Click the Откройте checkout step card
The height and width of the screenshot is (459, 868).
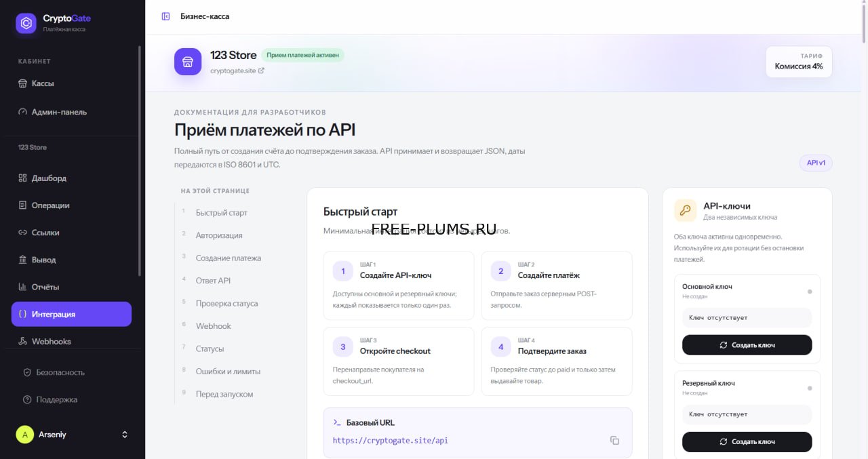click(399, 361)
